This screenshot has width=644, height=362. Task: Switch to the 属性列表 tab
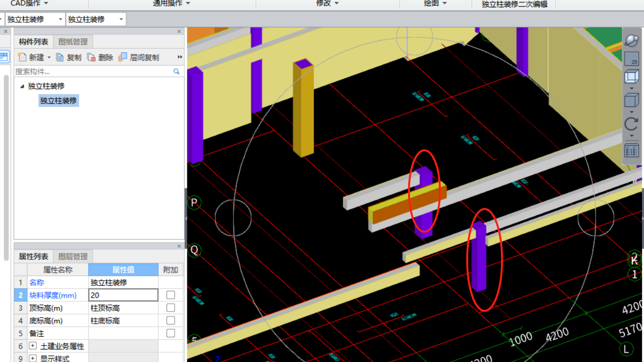click(x=33, y=256)
